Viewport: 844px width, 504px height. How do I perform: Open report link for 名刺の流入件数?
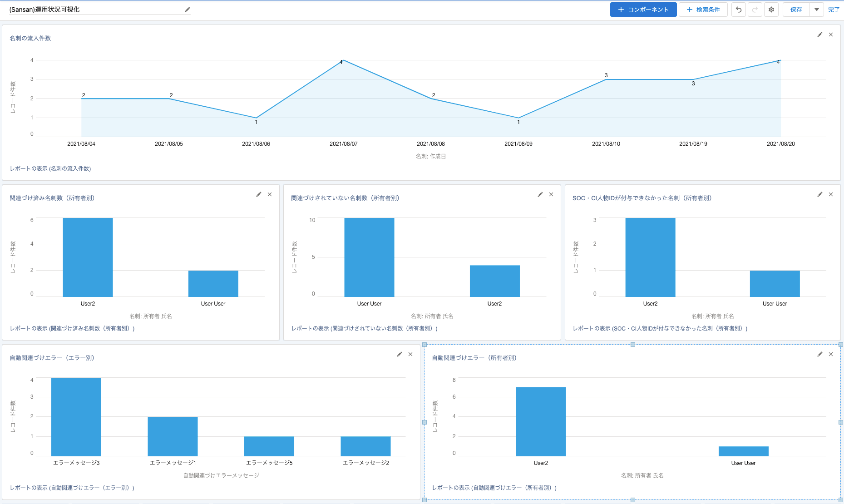click(50, 168)
